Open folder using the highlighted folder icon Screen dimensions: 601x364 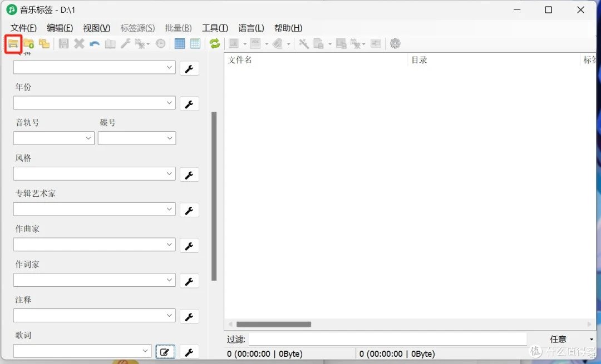tap(13, 43)
